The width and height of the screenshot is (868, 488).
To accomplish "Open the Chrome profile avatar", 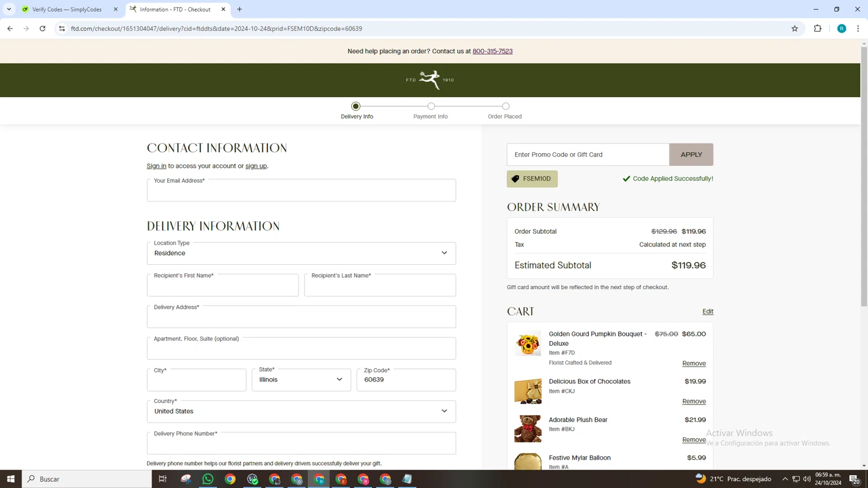I will click(841, 28).
